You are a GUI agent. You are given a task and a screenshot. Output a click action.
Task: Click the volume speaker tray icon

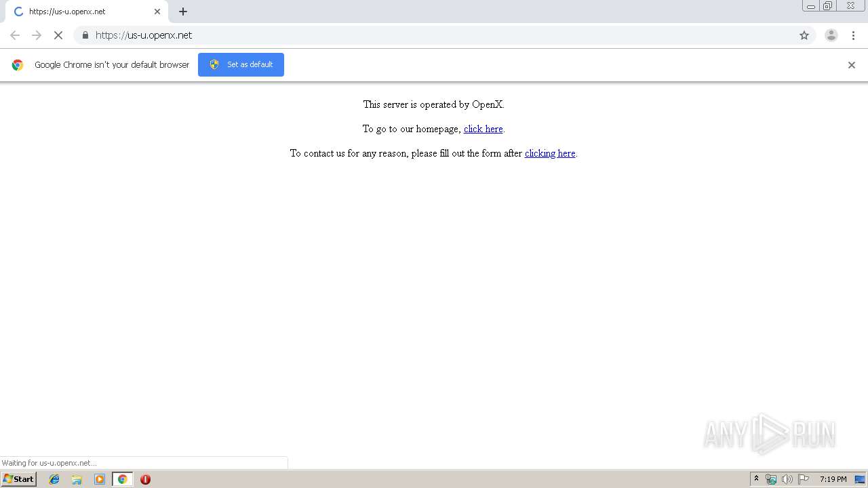[x=787, y=479]
